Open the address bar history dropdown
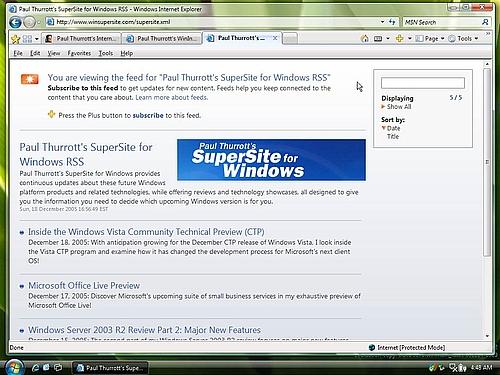The height and width of the screenshot is (375, 500). point(383,22)
